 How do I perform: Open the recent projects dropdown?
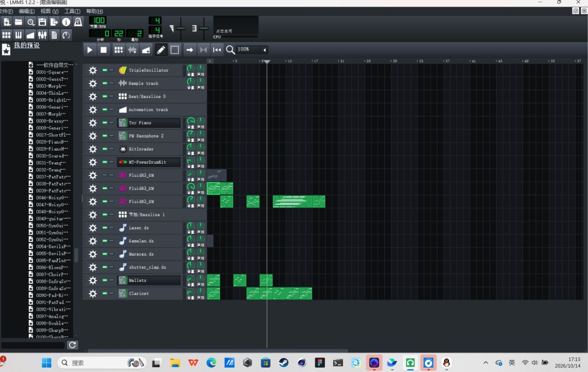click(x=30, y=22)
